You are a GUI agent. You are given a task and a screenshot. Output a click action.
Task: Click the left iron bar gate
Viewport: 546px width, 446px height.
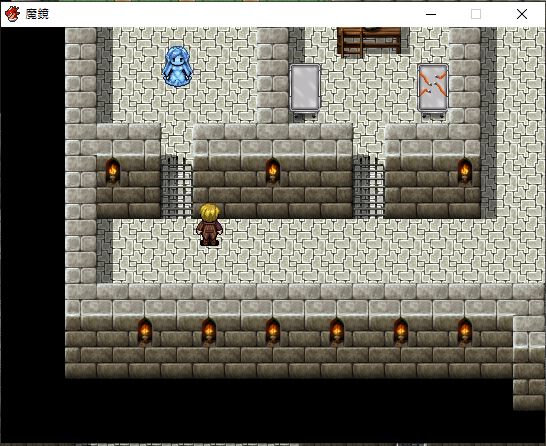pos(177,187)
